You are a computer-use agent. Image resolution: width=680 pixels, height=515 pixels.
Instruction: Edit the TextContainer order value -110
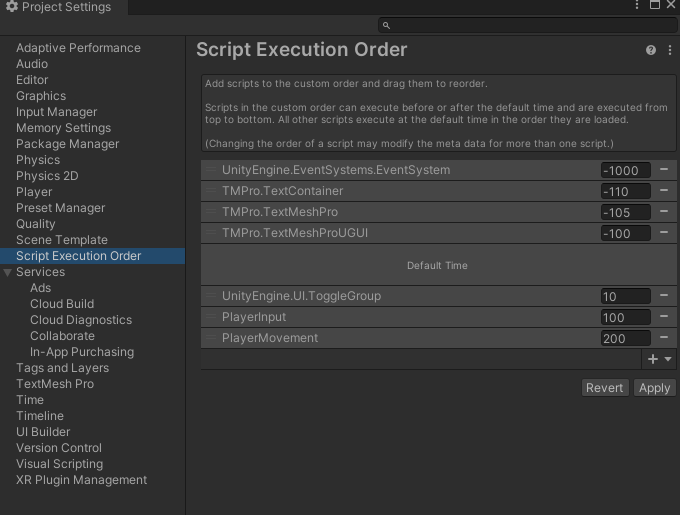point(625,191)
